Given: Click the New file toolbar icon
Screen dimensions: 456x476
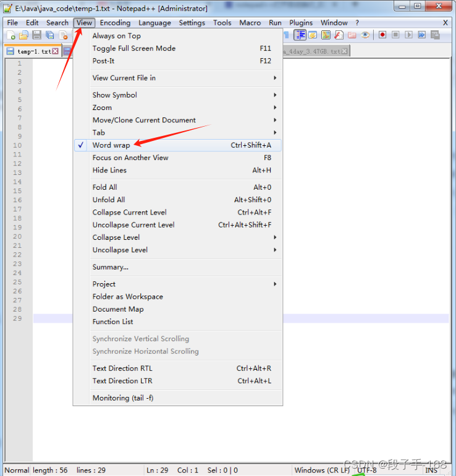Looking at the screenshot, I should point(11,35).
